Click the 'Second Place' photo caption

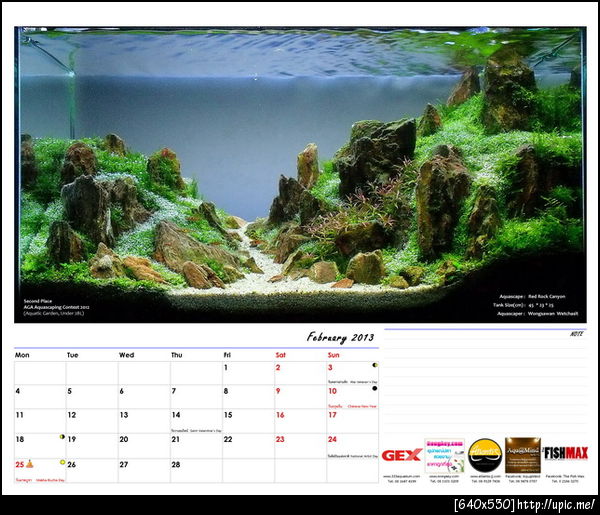coord(38,301)
